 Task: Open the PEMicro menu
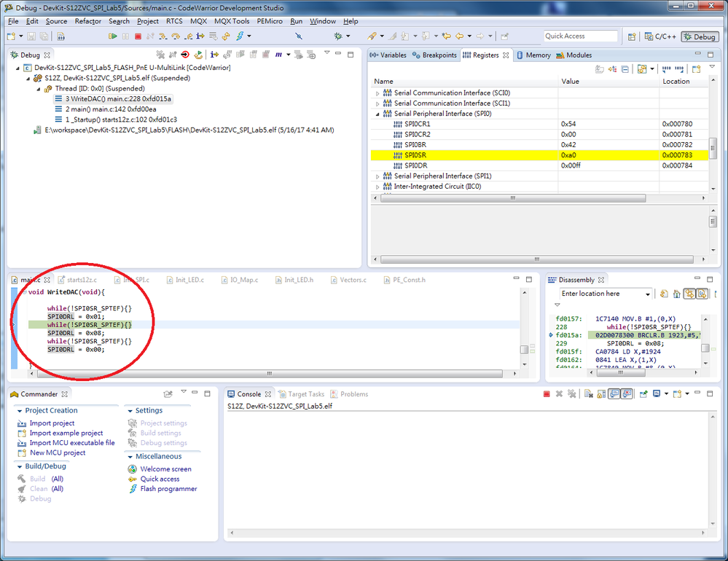pos(270,21)
